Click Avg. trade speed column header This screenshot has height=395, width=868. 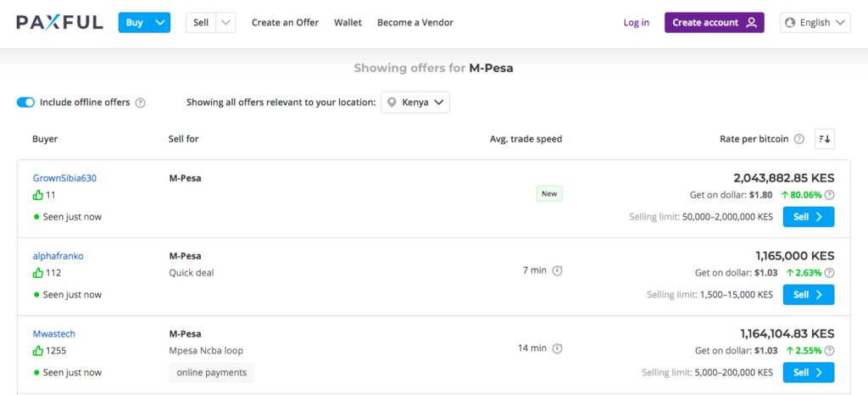[x=526, y=139]
